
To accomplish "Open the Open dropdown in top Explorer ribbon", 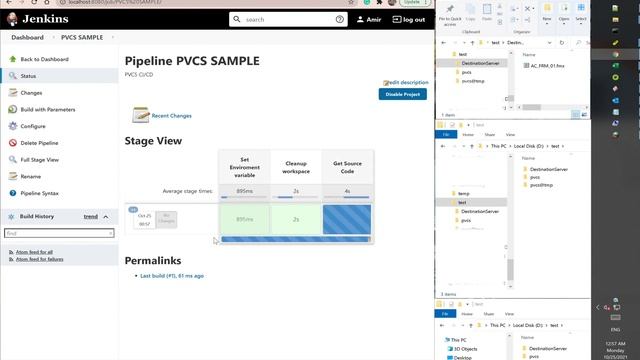I will (564, 13).
